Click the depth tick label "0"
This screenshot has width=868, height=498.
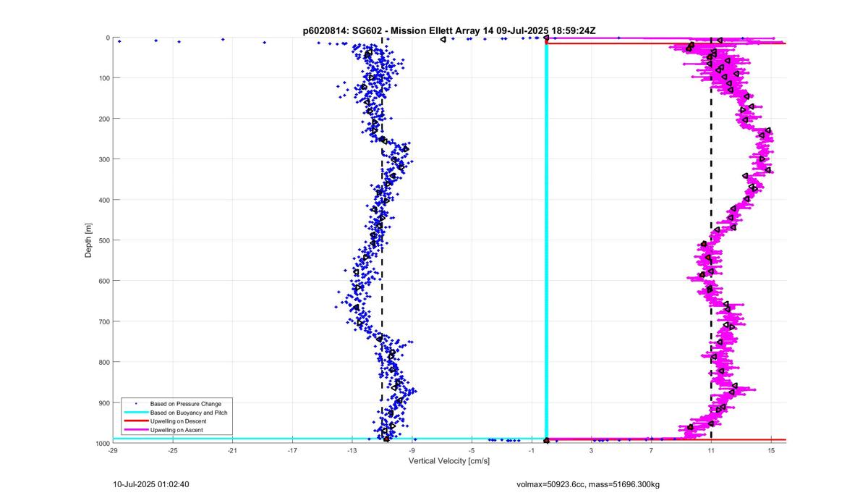pyautogui.click(x=108, y=38)
